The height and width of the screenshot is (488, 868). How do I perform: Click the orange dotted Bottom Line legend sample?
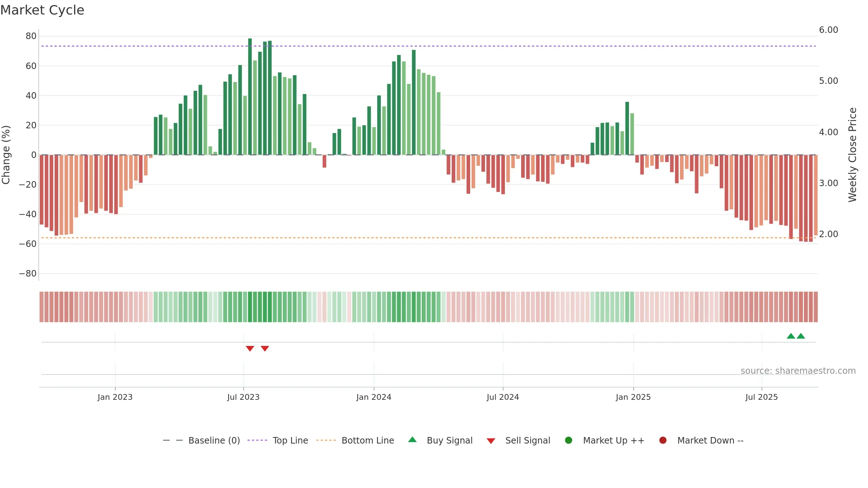click(x=326, y=440)
